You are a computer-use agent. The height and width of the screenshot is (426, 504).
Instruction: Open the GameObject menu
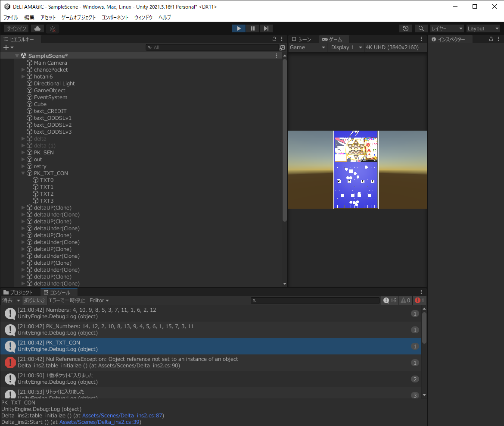78,17
